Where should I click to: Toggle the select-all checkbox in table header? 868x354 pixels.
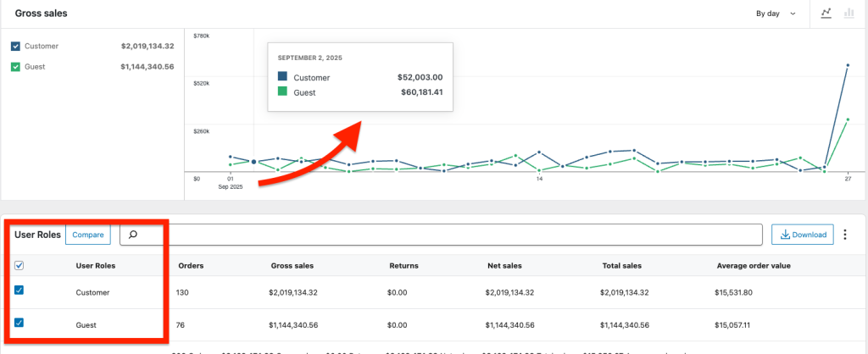19,265
